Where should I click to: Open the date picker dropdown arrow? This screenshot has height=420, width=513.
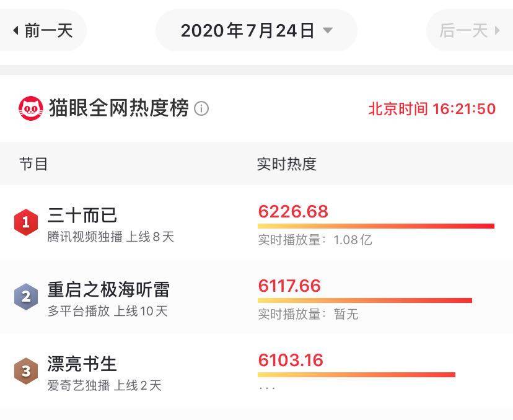click(329, 31)
